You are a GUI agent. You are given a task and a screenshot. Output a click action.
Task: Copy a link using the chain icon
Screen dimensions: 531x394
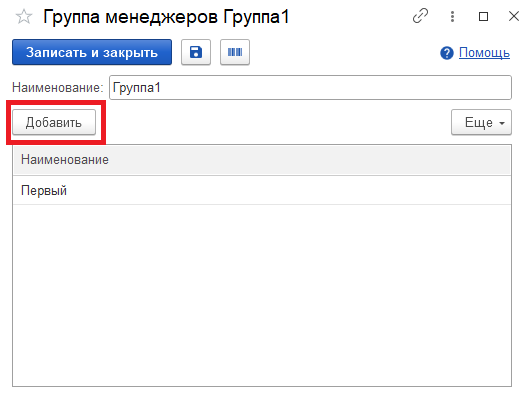(x=420, y=16)
